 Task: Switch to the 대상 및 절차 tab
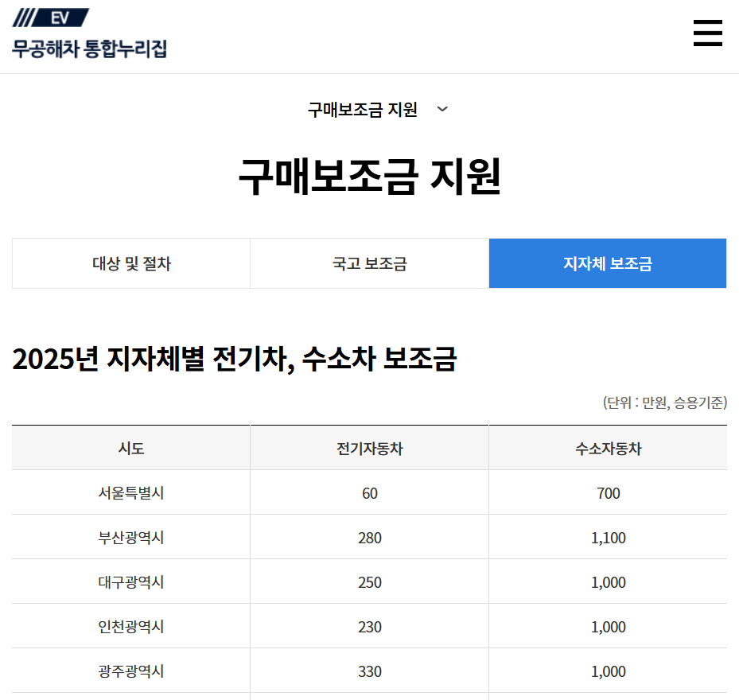pos(130,263)
